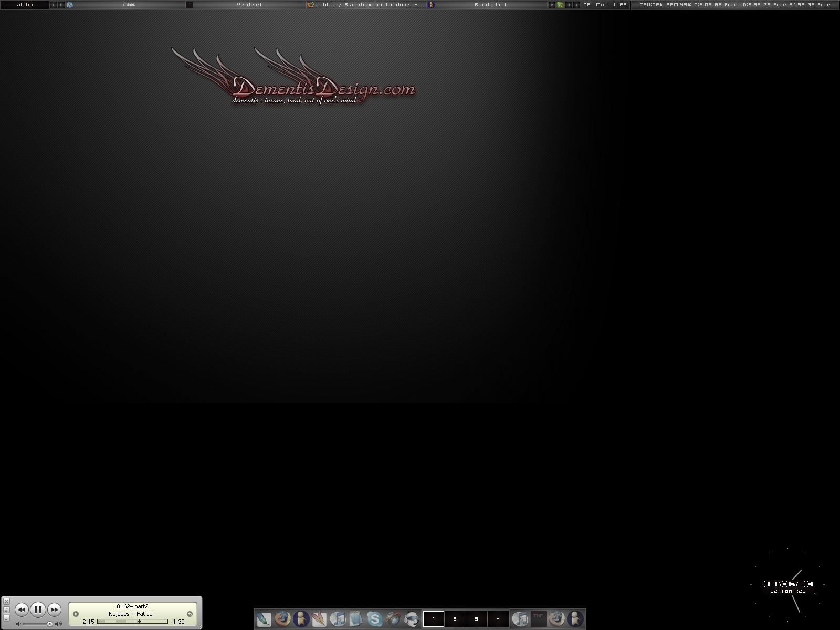
Task: Mute using the low-volume speaker icon
Action: point(18,624)
